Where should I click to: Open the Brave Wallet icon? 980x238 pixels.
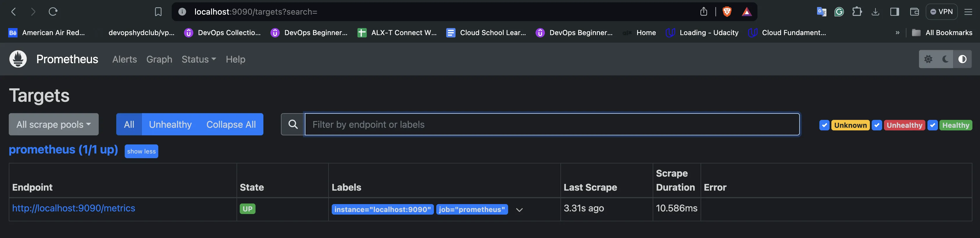tap(915, 12)
